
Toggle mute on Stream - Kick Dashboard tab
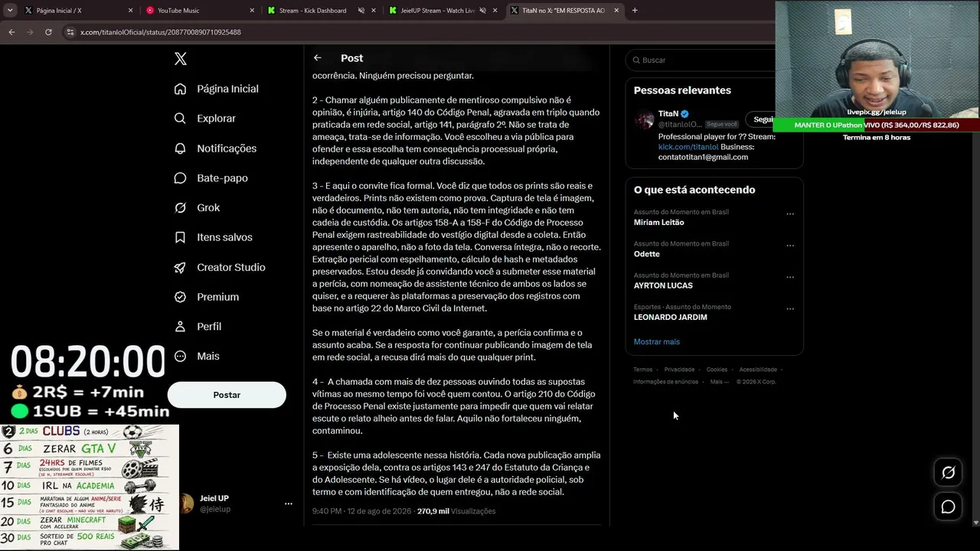click(361, 11)
